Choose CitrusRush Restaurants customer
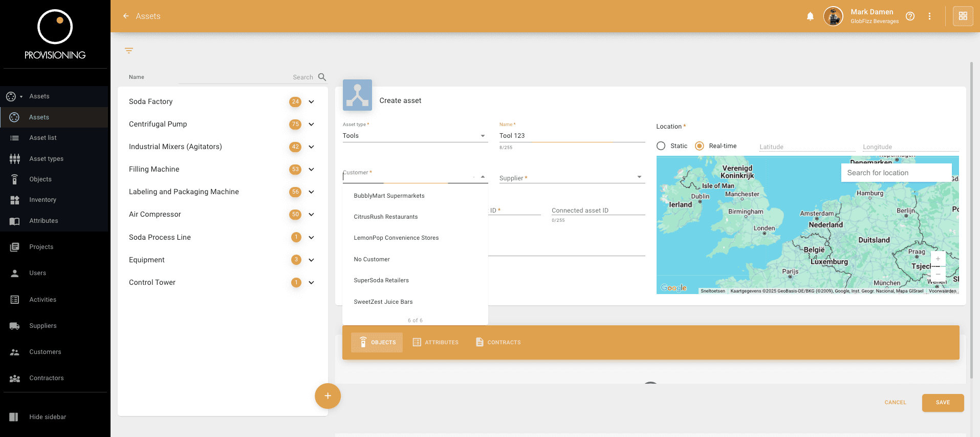Viewport: 980px width, 437px height. tap(415, 217)
